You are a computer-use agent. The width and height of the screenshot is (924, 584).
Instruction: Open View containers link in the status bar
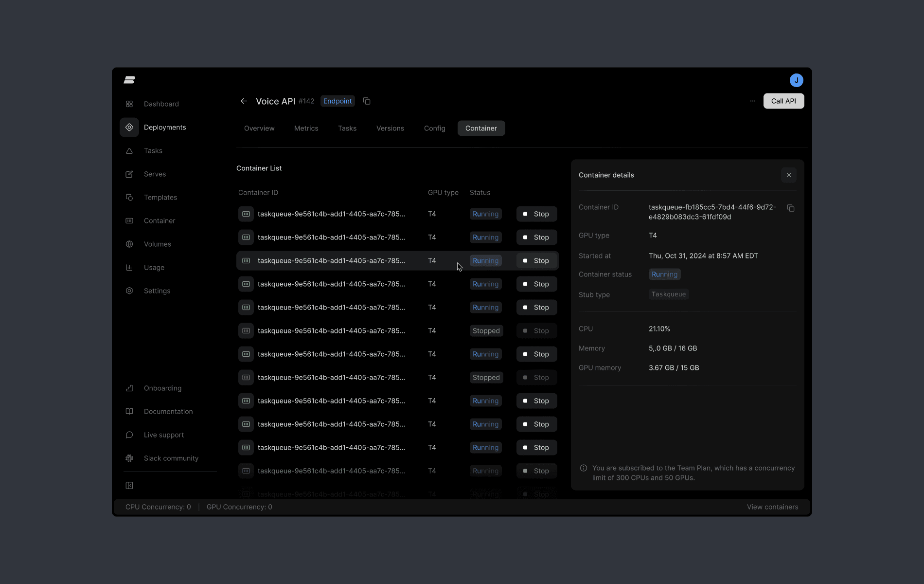773,507
